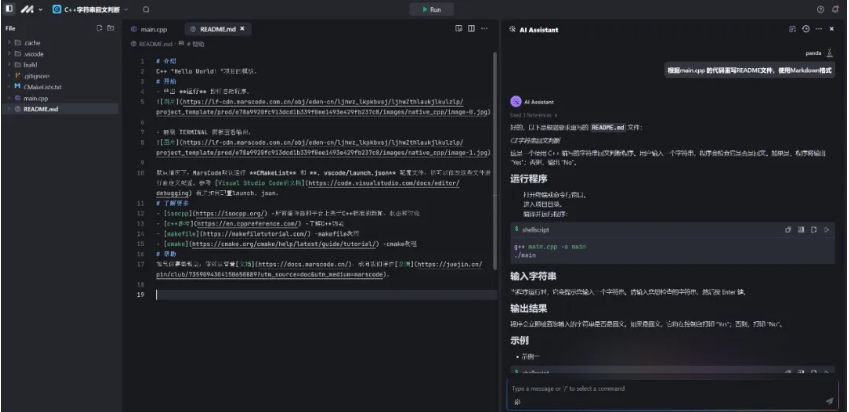Create a new folder in File panel

coord(110,28)
